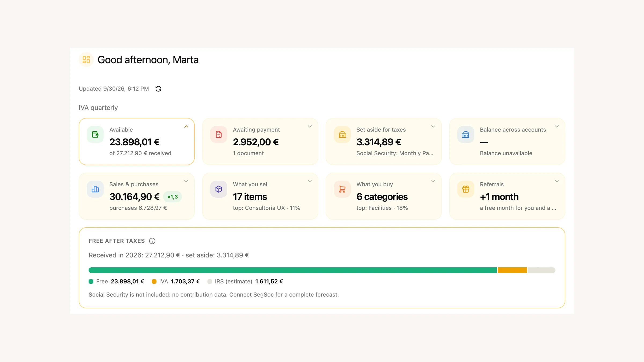Expand the What you sell chevron
Screen dimensions: 644x362
click(x=310, y=181)
